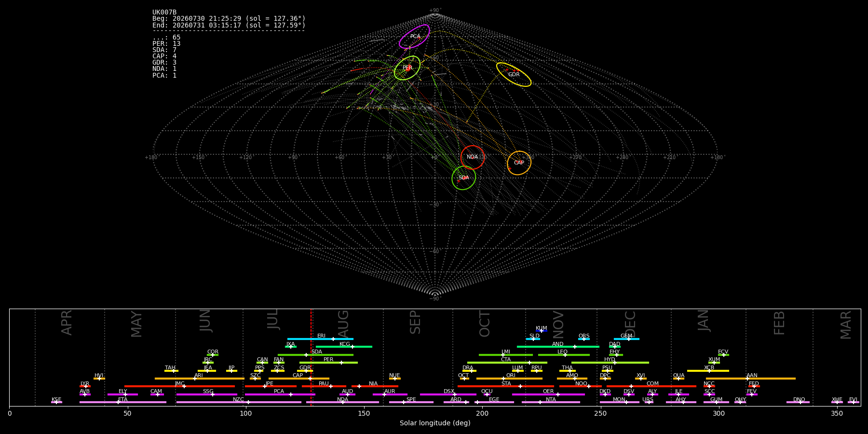This screenshot has width=868, height=434.
Task: Click the '+90°' label at map top
Action: (435, 11)
